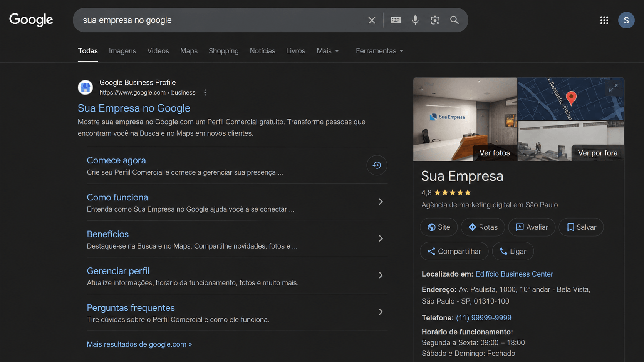
Task: Open the office reception photo thumbnail
Action: [x=465, y=119]
